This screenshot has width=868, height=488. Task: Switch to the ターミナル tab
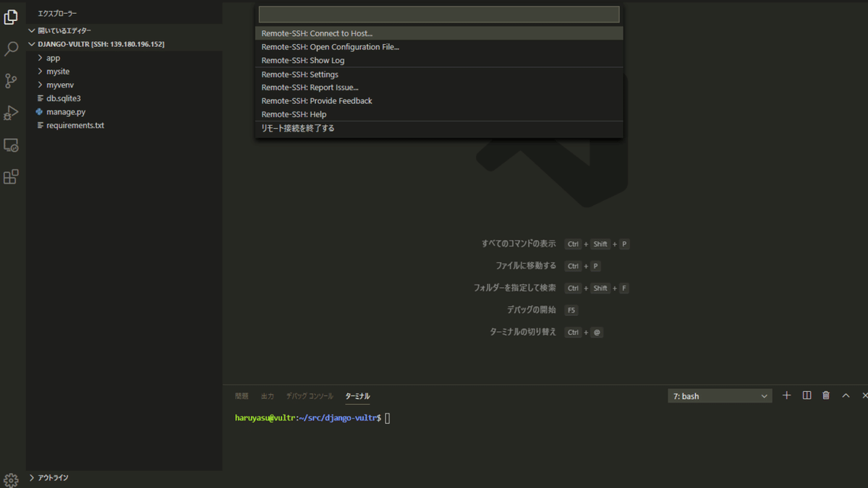point(357,396)
